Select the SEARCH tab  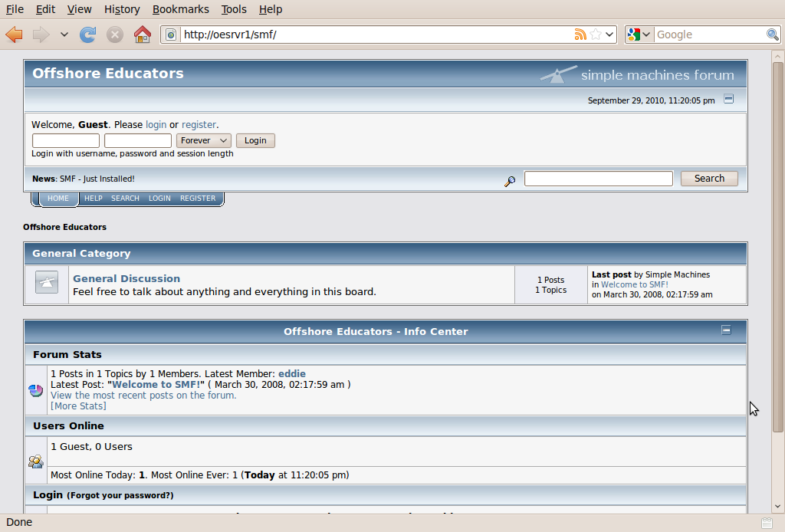coord(125,199)
